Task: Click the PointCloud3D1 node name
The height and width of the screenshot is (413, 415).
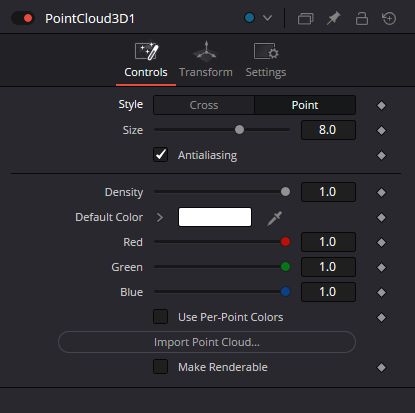Action: pos(90,19)
